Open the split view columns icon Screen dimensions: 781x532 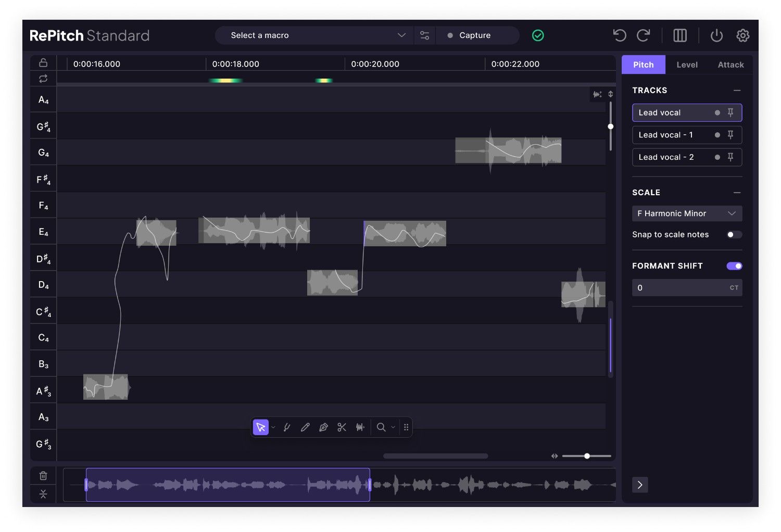click(679, 35)
